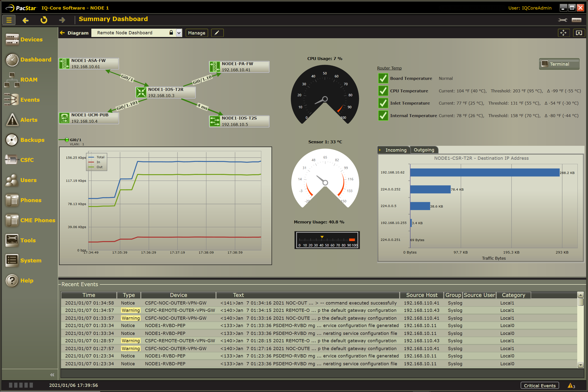Click the CPU Temperature check status
Screen dimensions: 588x392
[383, 91]
